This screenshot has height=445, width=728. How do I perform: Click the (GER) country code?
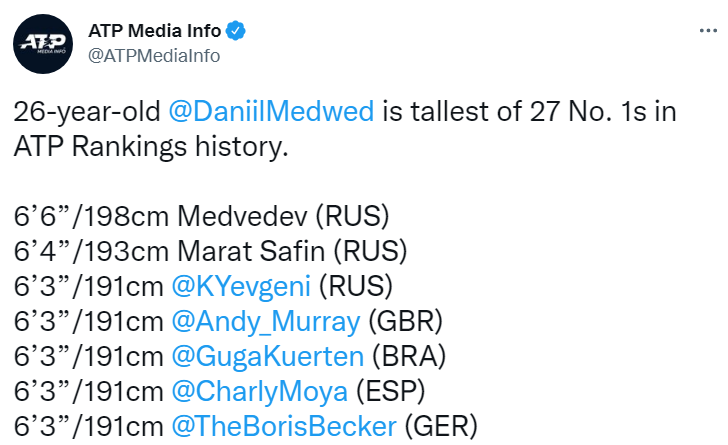pos(441,426)
